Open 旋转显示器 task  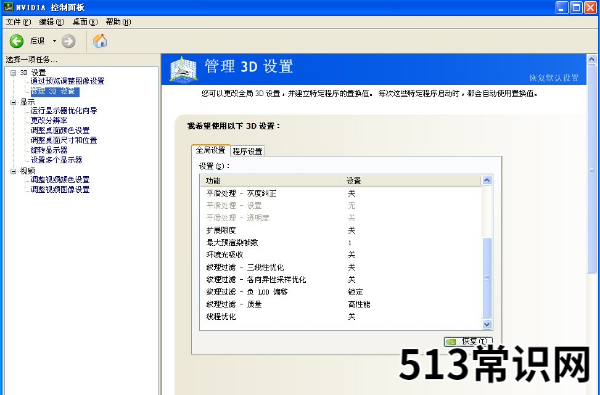(49, 150)
